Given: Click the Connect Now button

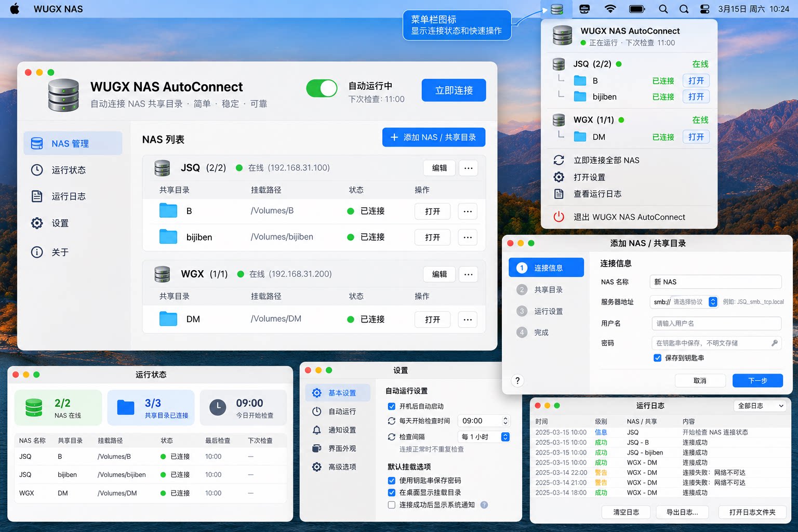Looking at the screenshot, I should coord(454,90).
